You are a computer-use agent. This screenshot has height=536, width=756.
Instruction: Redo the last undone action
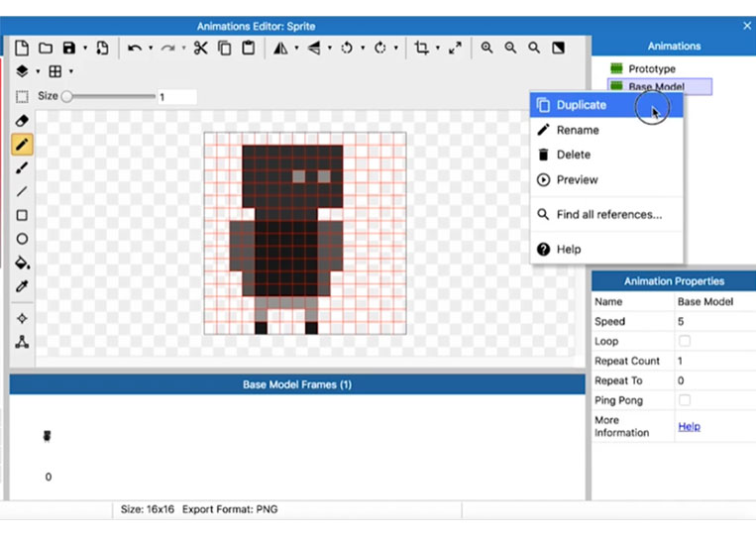167,48
